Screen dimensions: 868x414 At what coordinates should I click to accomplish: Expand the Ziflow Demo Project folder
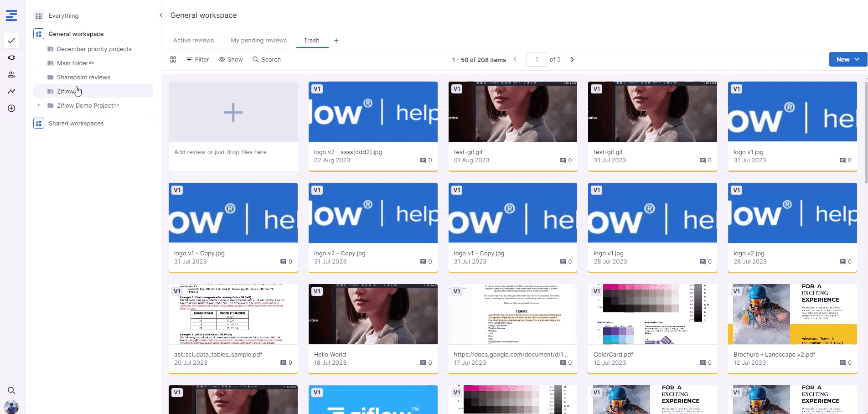(39, 105)
